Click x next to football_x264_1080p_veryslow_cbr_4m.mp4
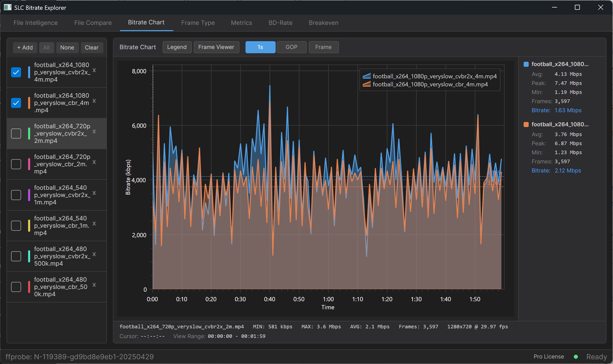 (94, 101)
